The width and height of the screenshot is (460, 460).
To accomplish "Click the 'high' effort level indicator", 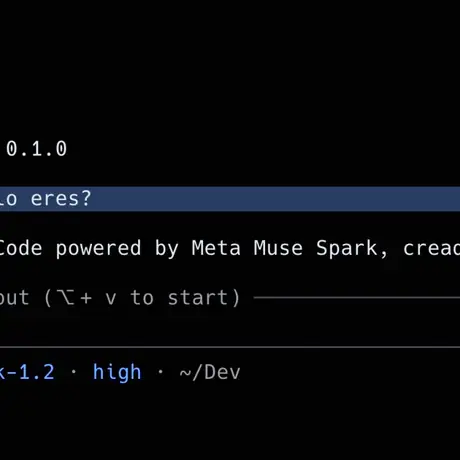I will (x=117, y=372).
